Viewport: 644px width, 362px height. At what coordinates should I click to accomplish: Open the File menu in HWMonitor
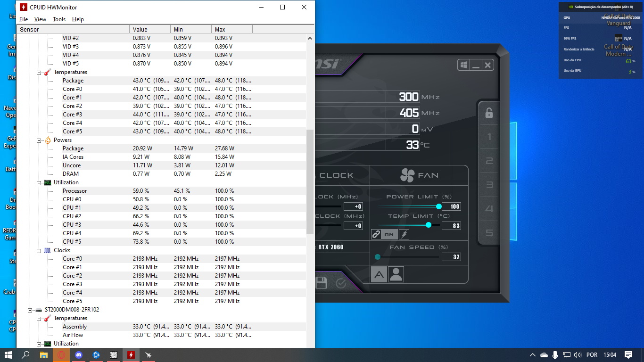point(24,19)
